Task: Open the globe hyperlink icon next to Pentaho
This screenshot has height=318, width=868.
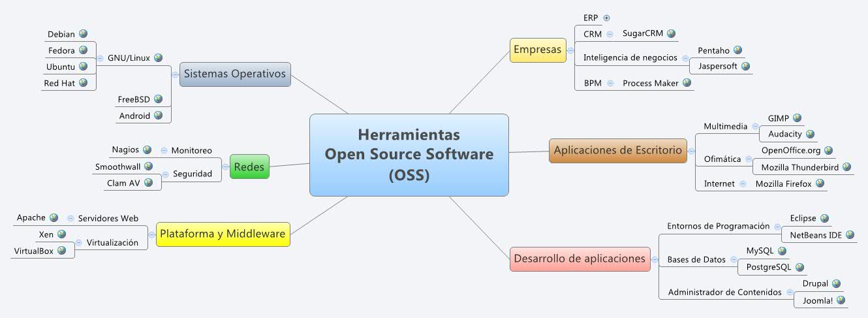Action: click(737, 50)
